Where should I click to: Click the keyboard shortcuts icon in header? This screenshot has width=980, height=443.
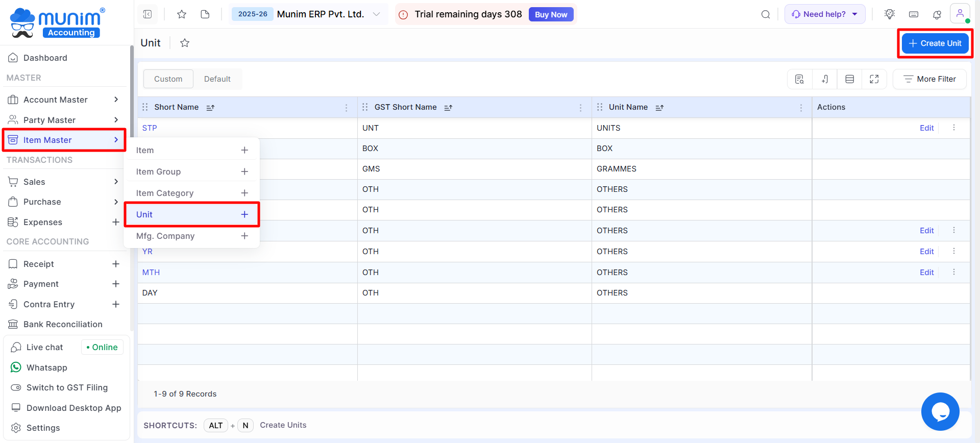click(914, 14)
